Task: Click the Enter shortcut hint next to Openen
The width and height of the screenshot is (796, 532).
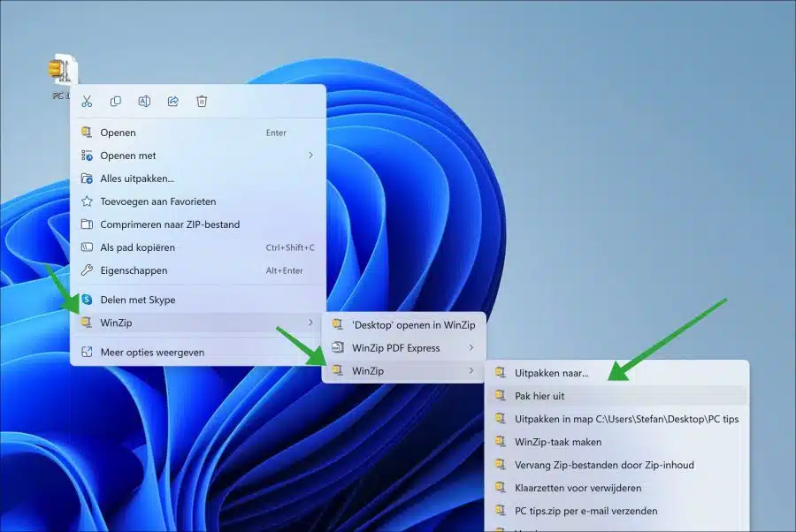Action: point(276,133)
